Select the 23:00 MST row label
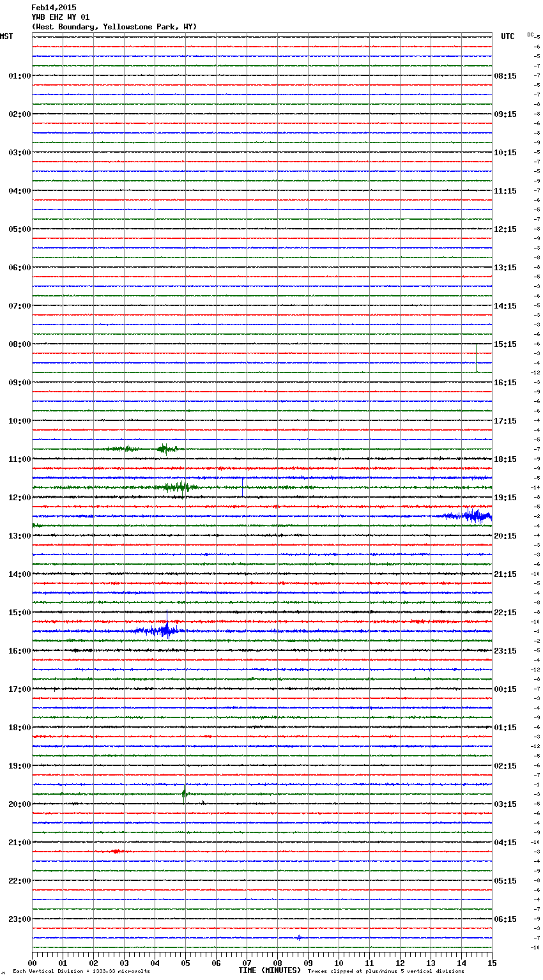This screenshot has height=980, width=543. tap(19, 919)
